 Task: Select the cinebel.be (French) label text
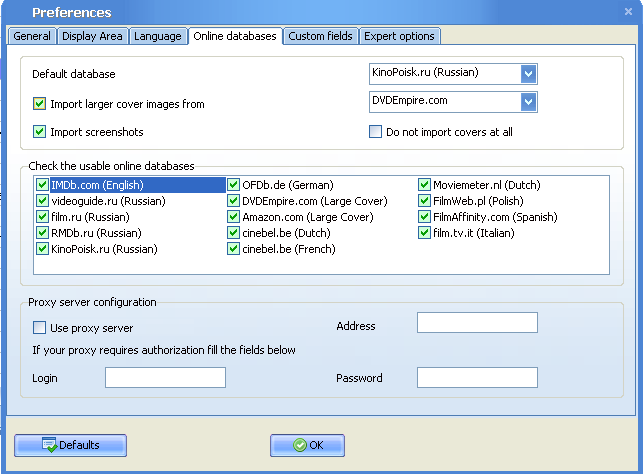(x=289, y=249)
